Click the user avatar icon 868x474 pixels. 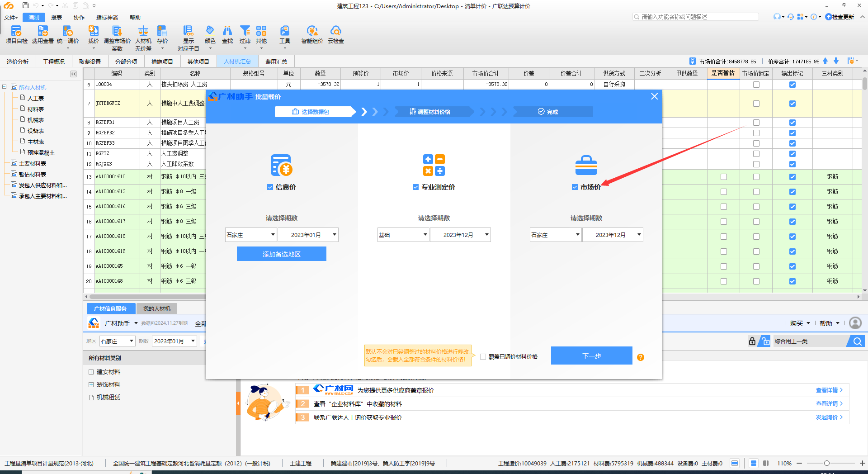pos(855,323)
